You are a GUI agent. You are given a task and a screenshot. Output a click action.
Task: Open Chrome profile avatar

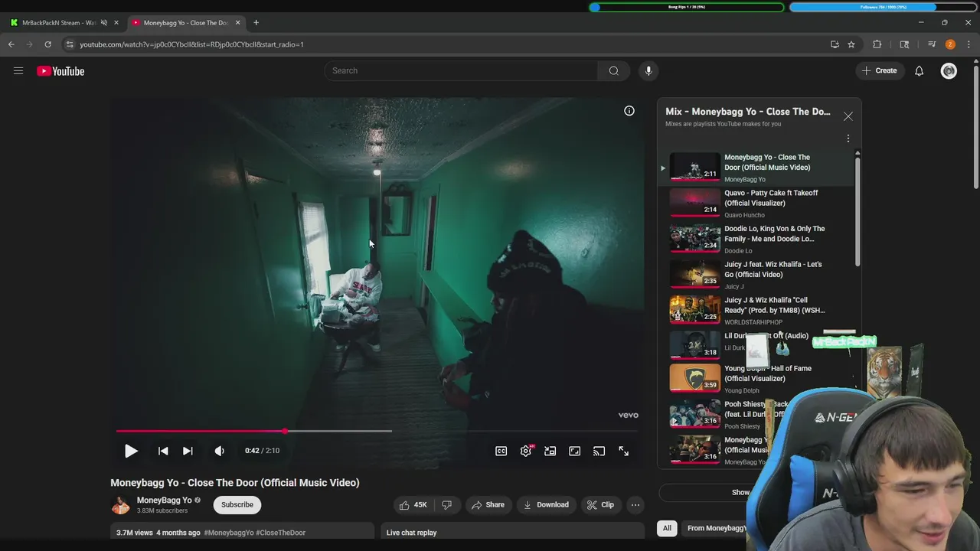pyautogui.click(x=950, y=44)
